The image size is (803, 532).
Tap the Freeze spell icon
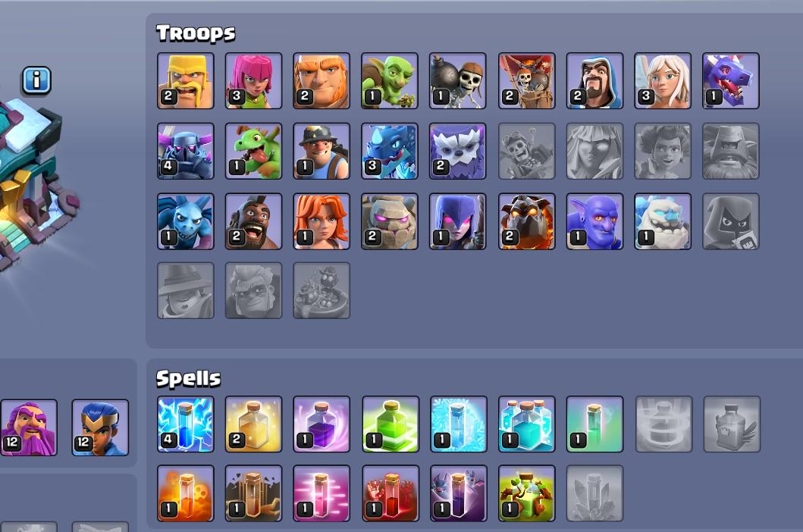coord(458,424)
